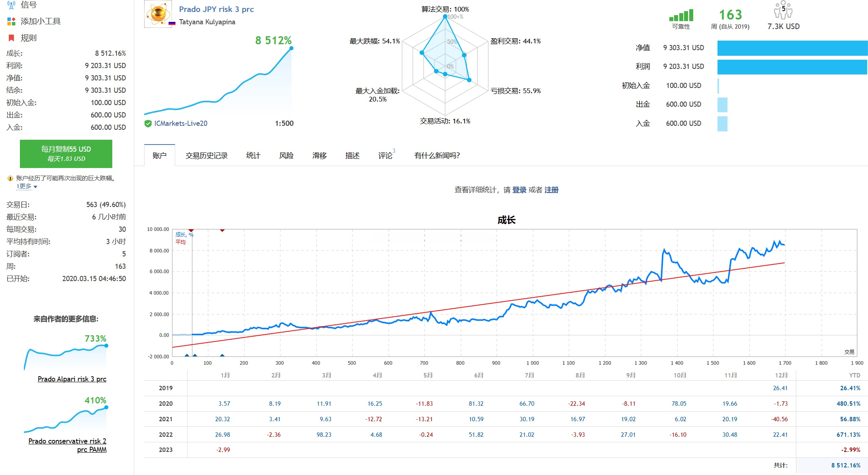Click the red rules bookmark icon
Image resolution: width=868 pixels, height=475 pixels.
coord(11,38)
